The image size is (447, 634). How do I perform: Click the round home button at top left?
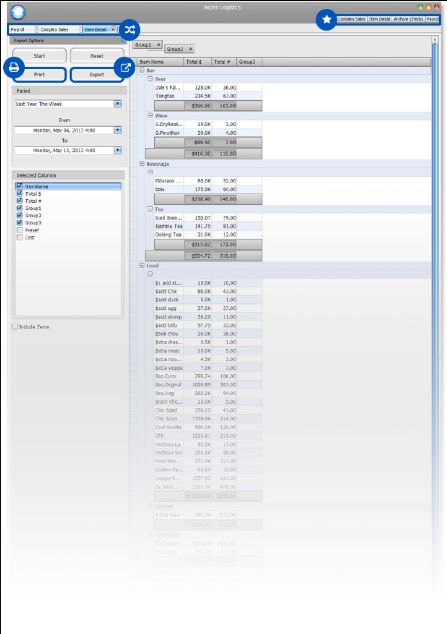tap(18, 12)
